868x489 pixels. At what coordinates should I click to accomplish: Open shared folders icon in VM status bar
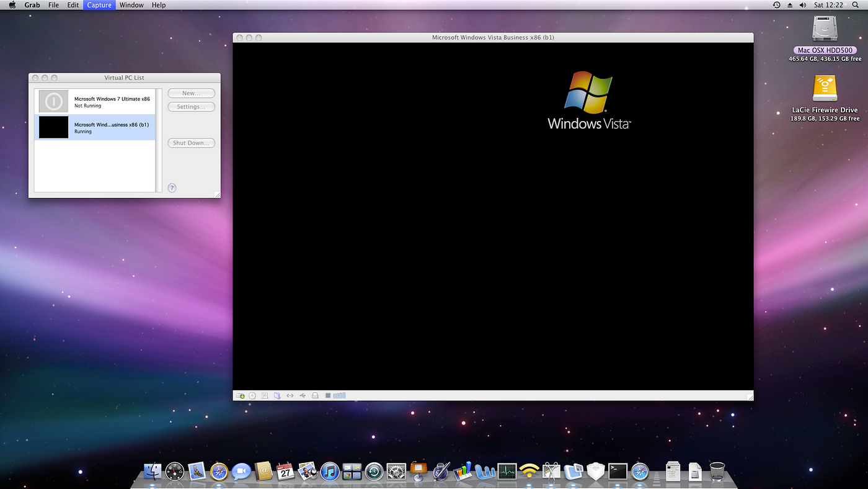pos(277,395)
